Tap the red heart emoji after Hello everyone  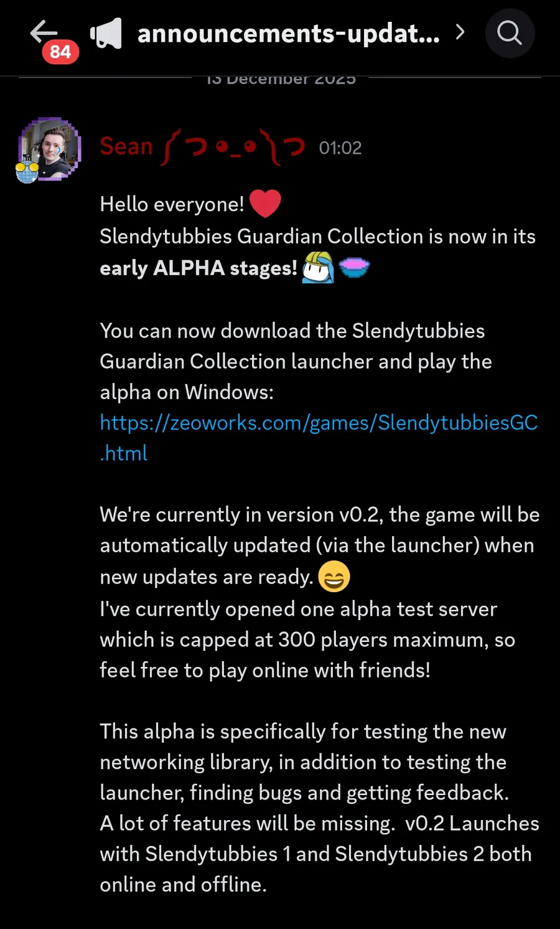coord(265,204)
